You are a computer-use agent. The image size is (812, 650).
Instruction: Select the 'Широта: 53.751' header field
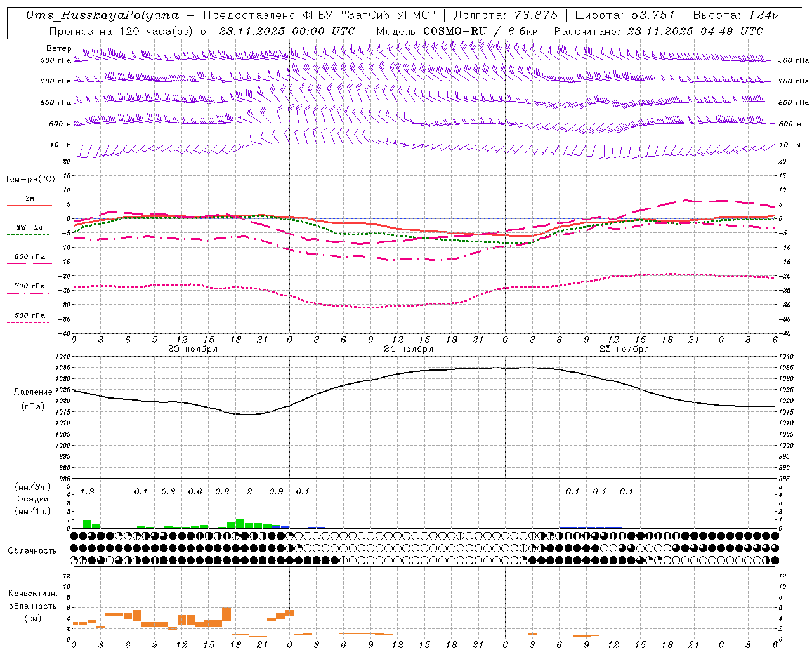tap(624, 15)
